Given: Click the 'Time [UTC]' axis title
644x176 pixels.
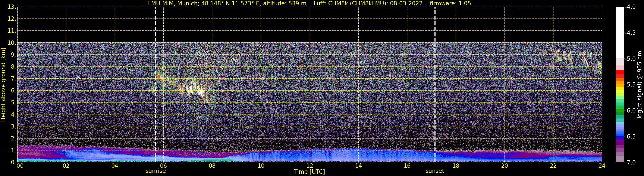Looking at the screenshot, I should (310, 172).
